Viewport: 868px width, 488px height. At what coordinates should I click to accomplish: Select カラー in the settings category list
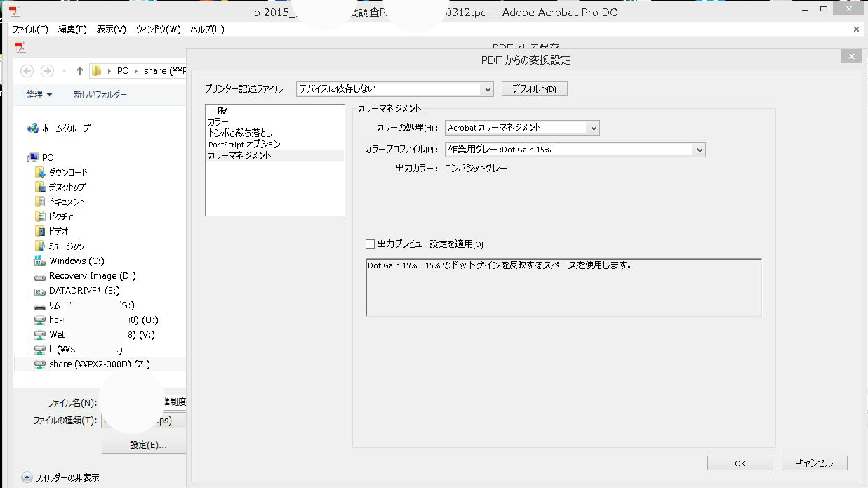click(x=274, y=122)
